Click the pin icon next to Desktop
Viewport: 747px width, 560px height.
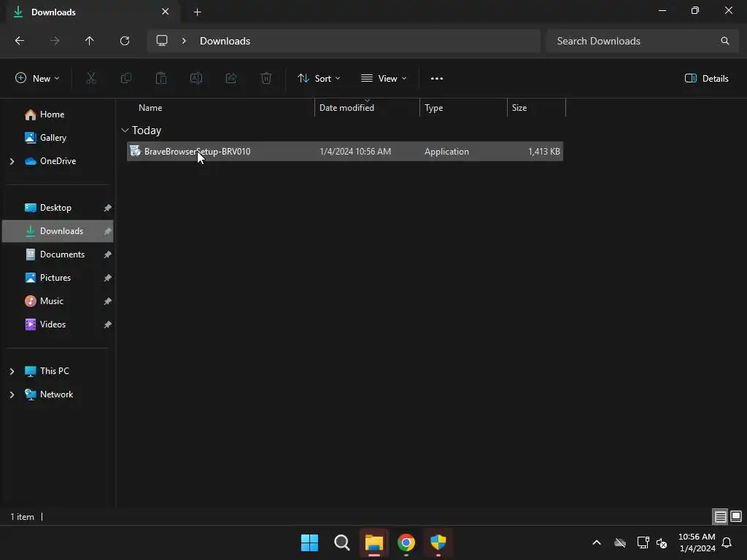coord(108,208)
